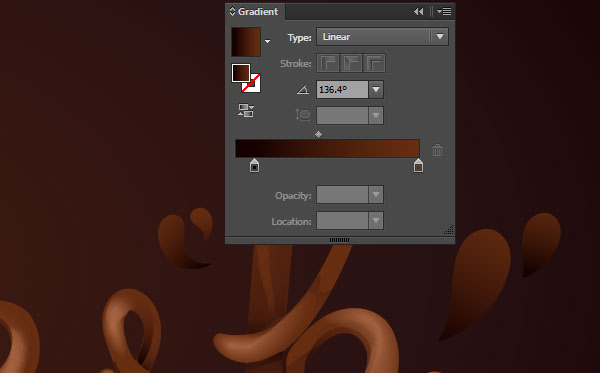The image size is (600, 373).
Task: Collapse the panel using the double-arrow icon
Action: pos(419,12)
